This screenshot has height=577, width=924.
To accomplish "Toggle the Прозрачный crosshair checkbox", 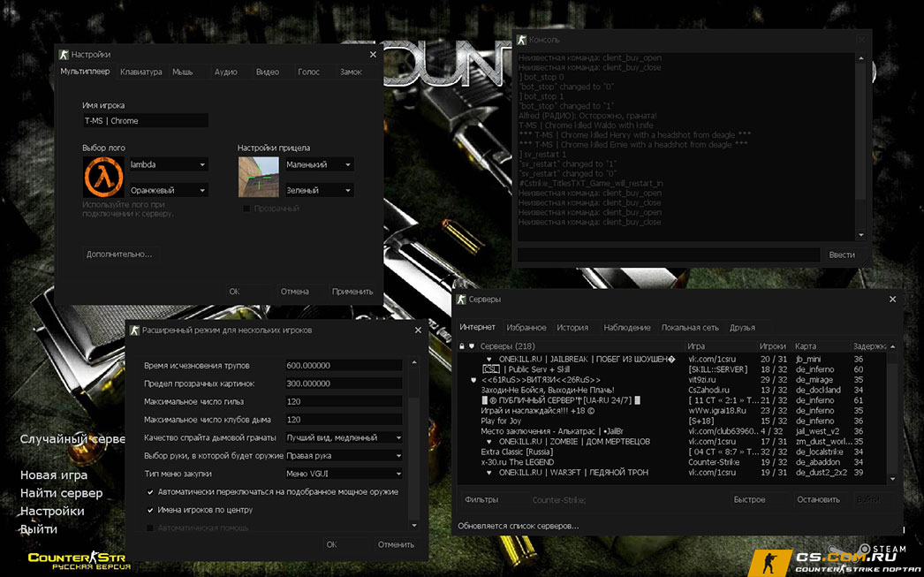I will [x=247, y=209].
